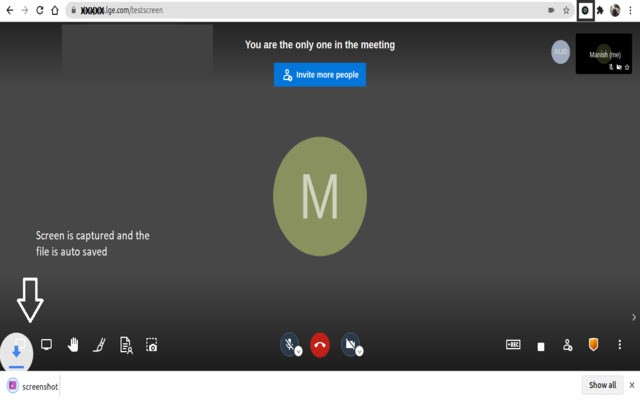
Task: Open the Chrome browser menu
Action: point(631,10)
